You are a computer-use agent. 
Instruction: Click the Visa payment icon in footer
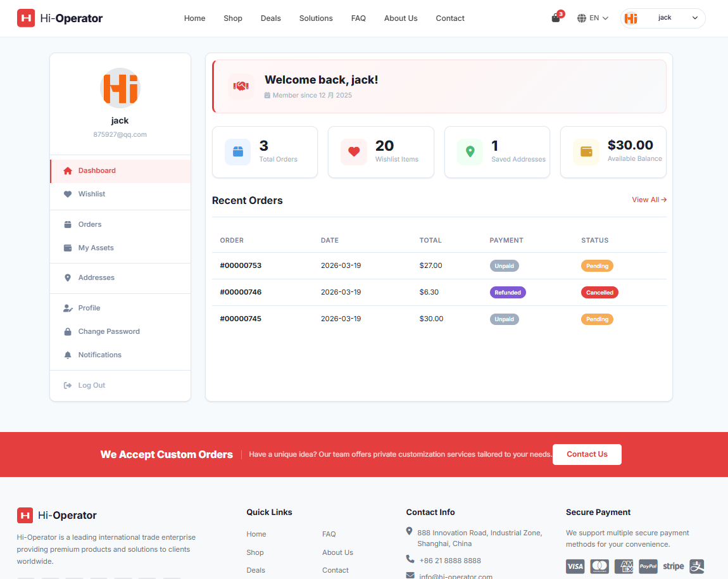[x=575, y=566]
